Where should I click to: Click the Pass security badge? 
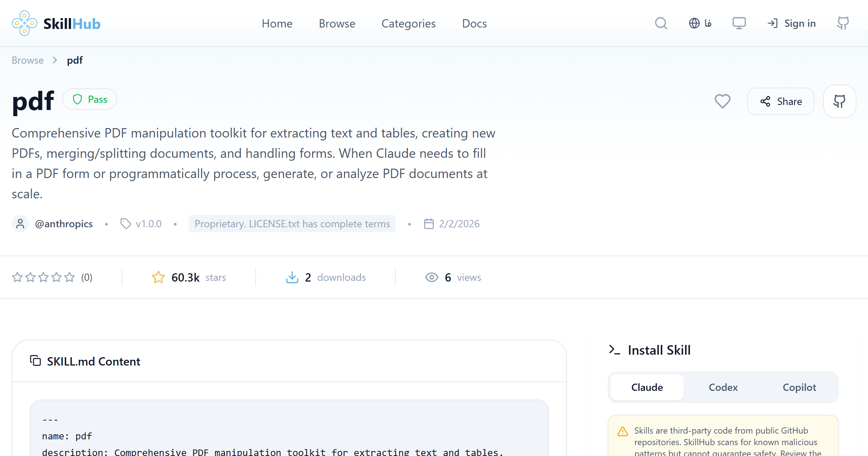click(90, 99)
